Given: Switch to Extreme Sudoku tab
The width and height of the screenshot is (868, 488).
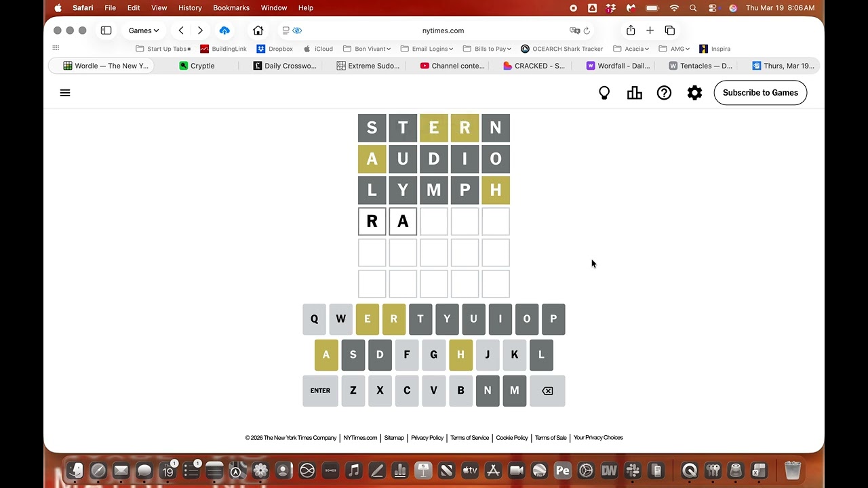Looking at the screenshot, I should tap(368, 66).
